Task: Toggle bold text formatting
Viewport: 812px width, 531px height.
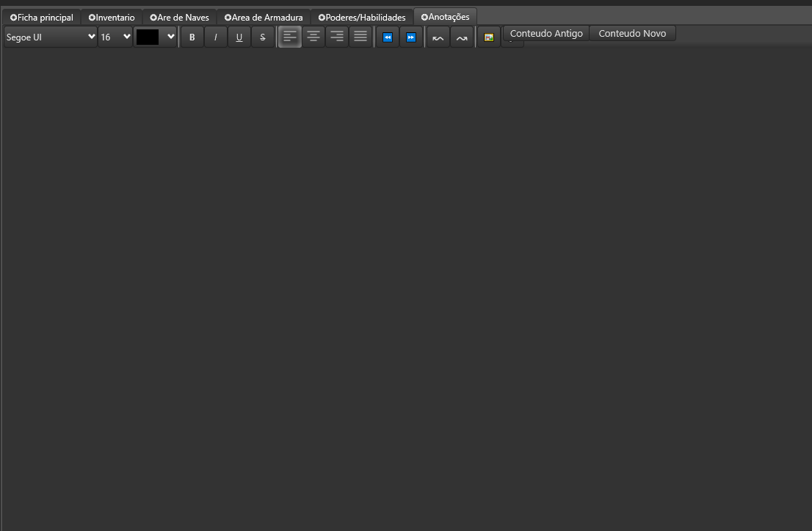Action: (192, 37)
